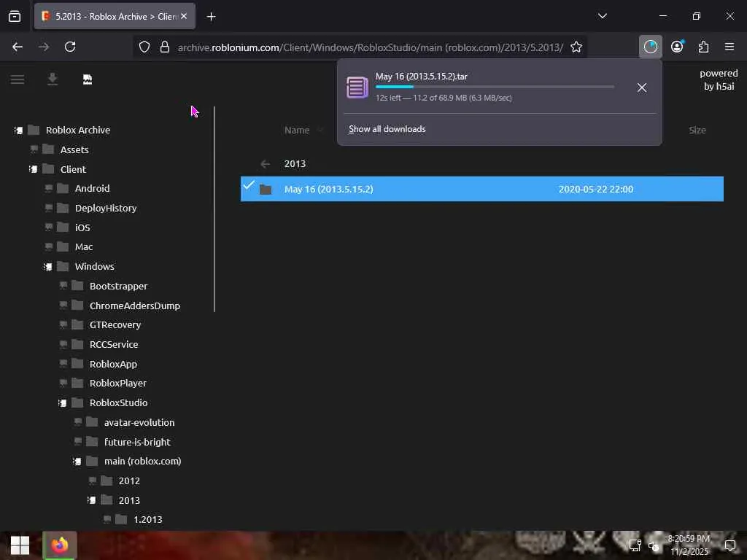Image resolution: width=747 pixels, height=560 pixels.
Task: Select the 5.2013 - Roblox Archive tab
Action: coord(115,16)
